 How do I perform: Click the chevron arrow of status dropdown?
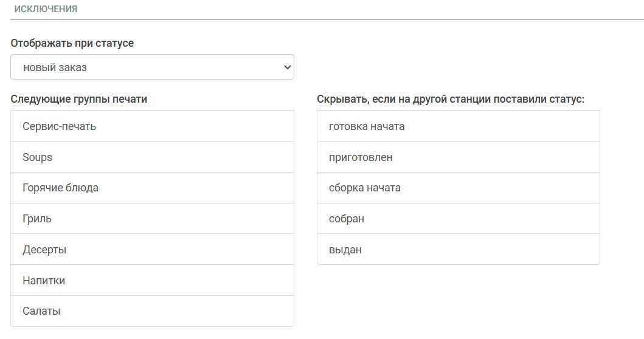tap(288, 67)
